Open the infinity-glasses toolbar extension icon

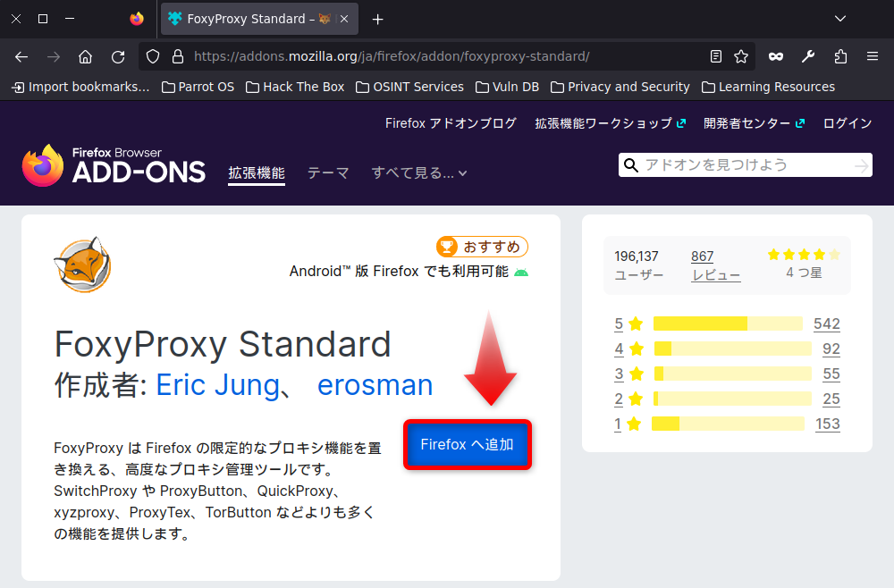click(x=776, y=56)
